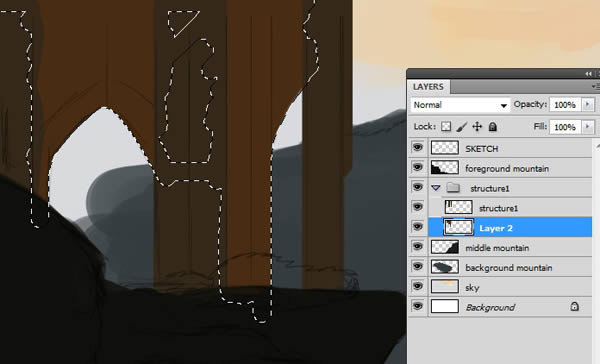The image size is (600, 364).
Task: Open the Layers panel options menu
Action: pos(595,87)
